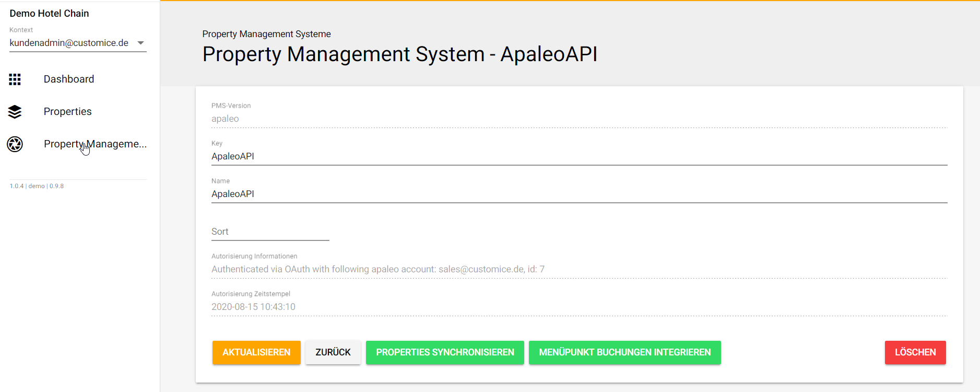Click the AKTUALISIEREN button
The image size is (980, 392).
click(x=256, y=352)
